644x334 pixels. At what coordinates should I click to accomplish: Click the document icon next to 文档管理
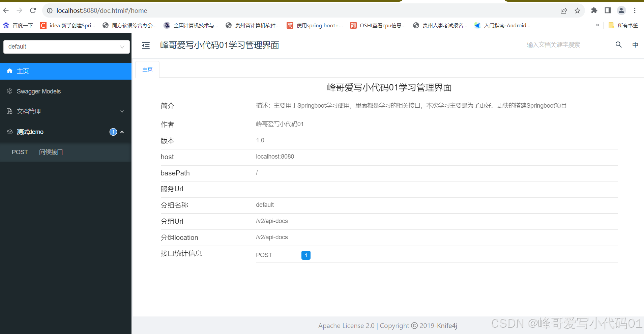point(9,111)
